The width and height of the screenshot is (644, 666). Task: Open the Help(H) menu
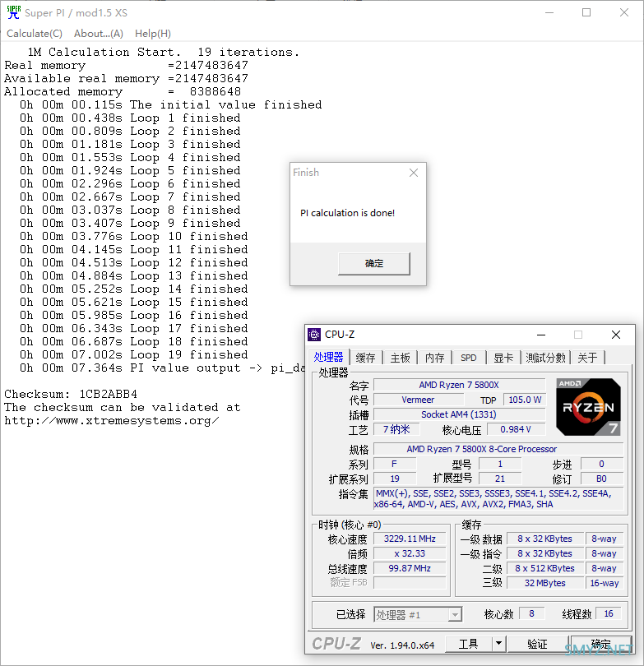[x=153, y=34]
